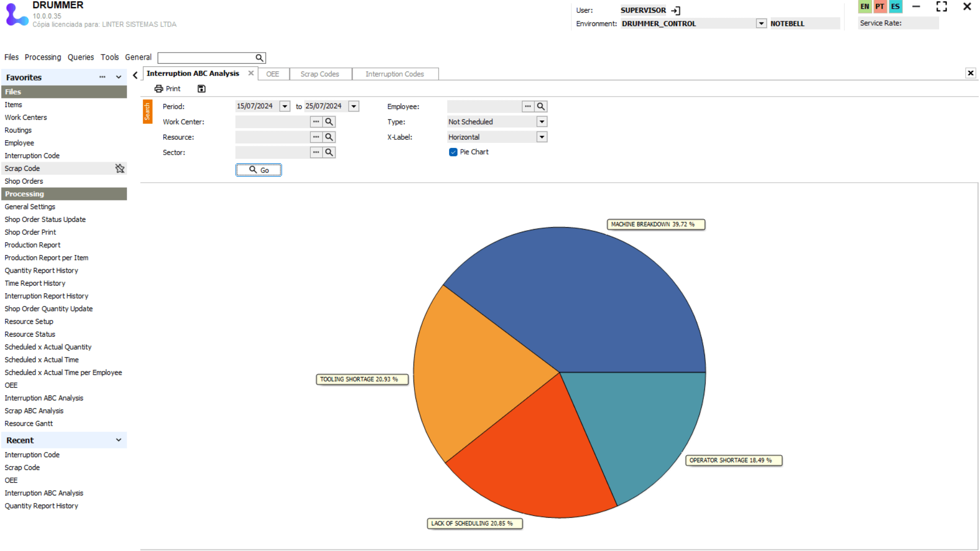Open Resource browse ellipsis button

pos(316,137)
